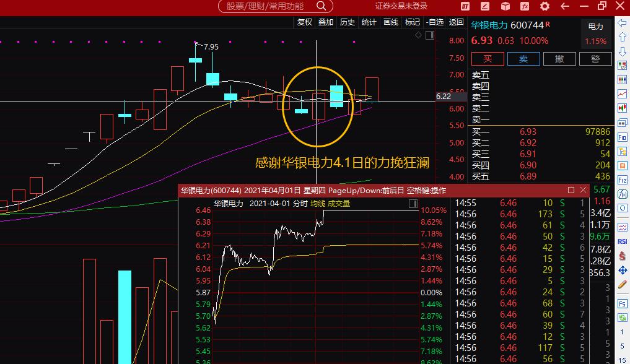Screen dimensions: 630x364
Task: Click the 华银电力 stock name header
Action: 489,25
